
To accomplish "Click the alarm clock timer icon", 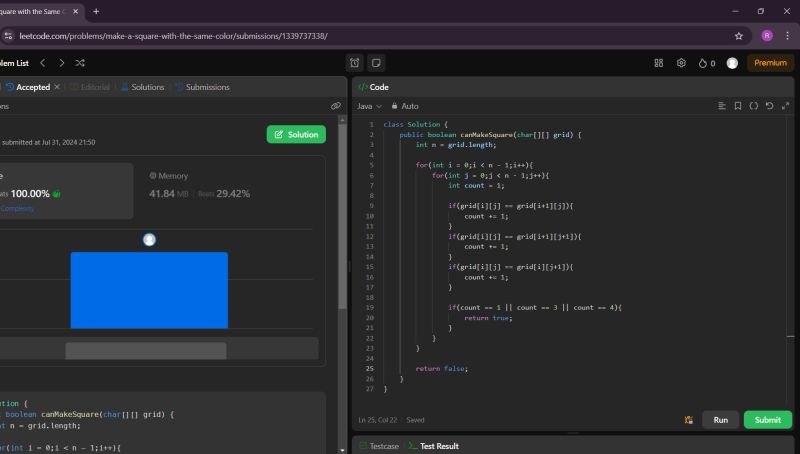I will tap(354, 63).
